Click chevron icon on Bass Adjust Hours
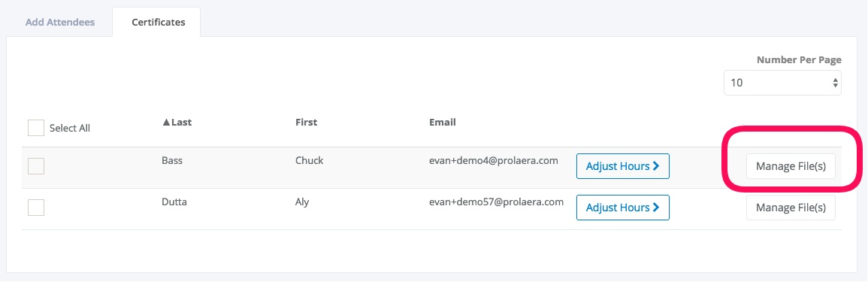The width and height of the screenshot is (868, 282). pyautogui.click(x=657, y=166)
